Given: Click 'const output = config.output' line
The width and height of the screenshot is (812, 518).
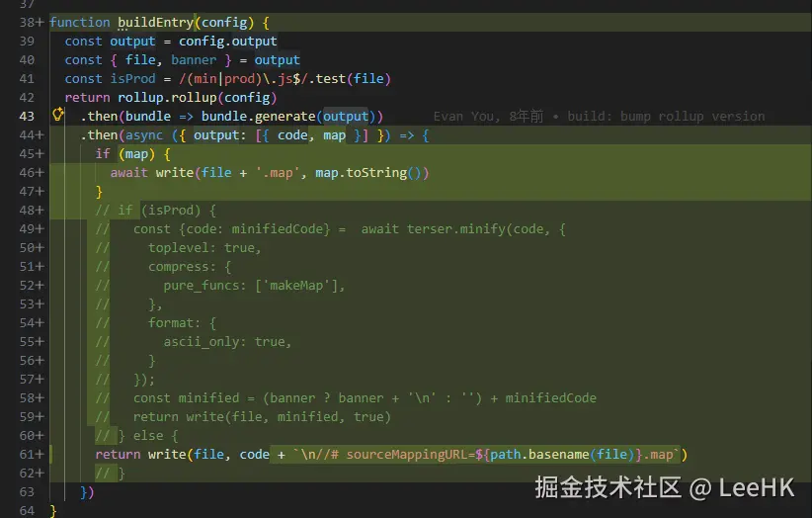Looking at the screenshot, I should (171, 42).
